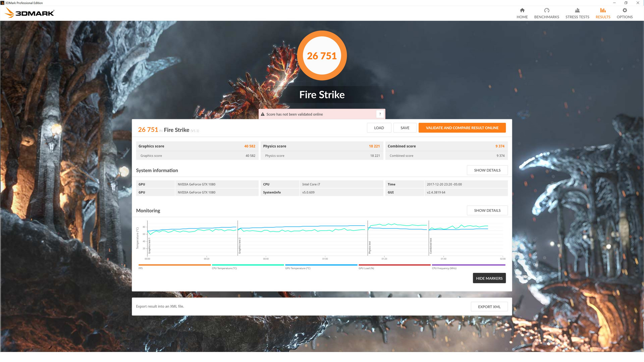Viewport: 644px width, 362px height.
Task: Export result to XML
Action: tap(489, 307)
